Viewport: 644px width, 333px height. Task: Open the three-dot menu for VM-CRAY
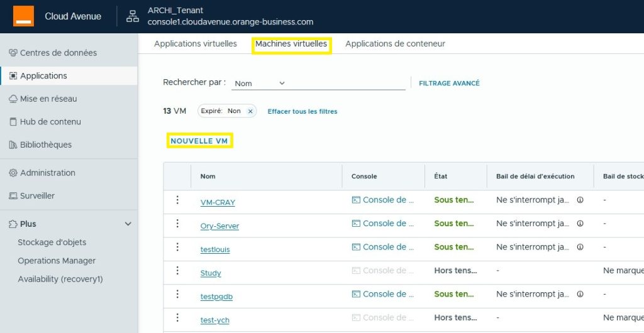click(177, 200)
